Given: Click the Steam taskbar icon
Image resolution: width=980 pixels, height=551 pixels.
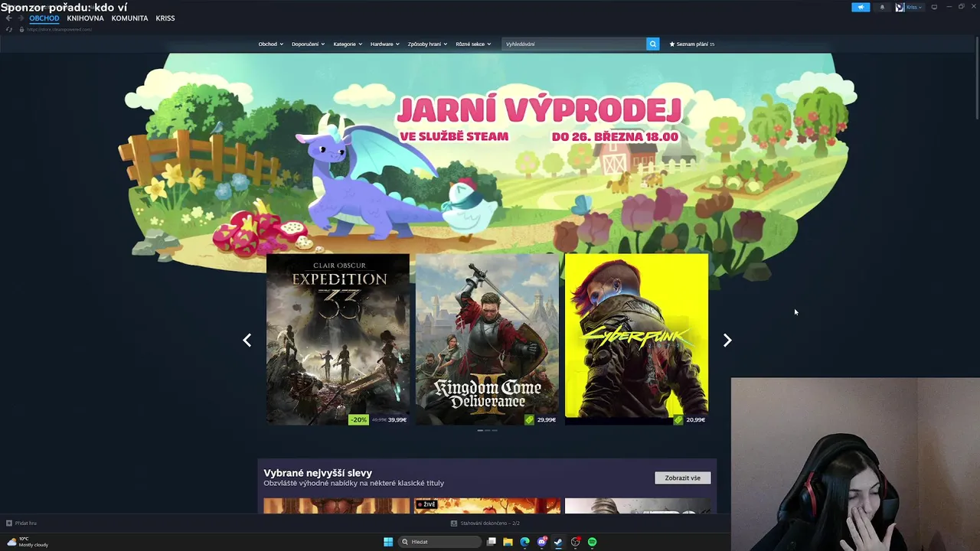Looking at the screenshot, I should [558, 542].
